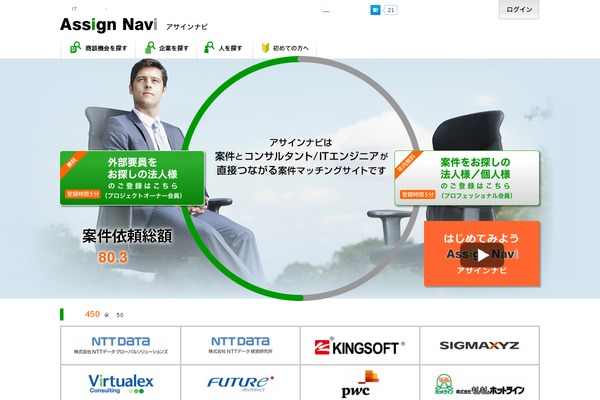
Task: Open the ログイン button
Action: pyautogui.click(x=519, y=10)
